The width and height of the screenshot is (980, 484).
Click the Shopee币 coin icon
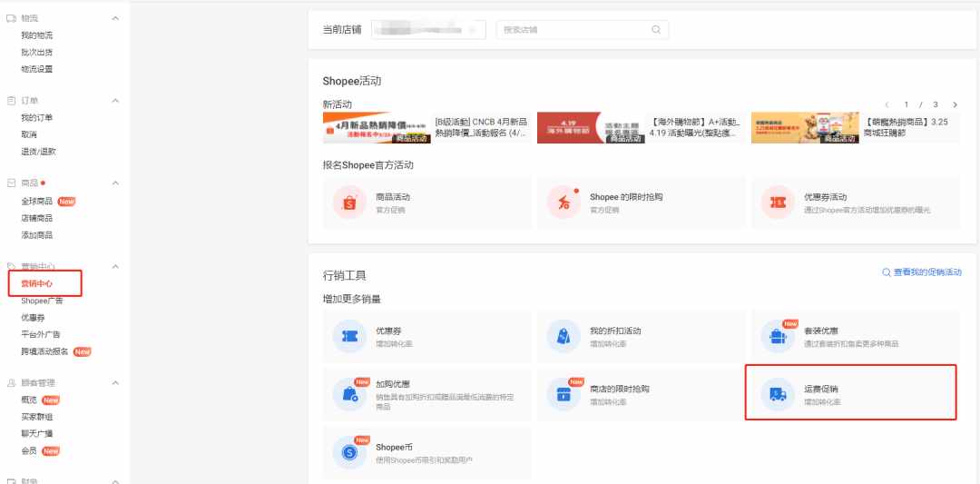click(x=349, y=453)
